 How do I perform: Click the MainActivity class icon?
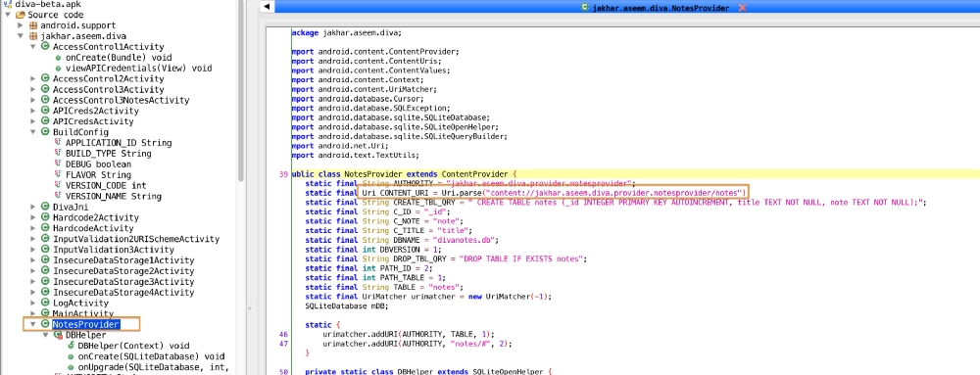45,313
